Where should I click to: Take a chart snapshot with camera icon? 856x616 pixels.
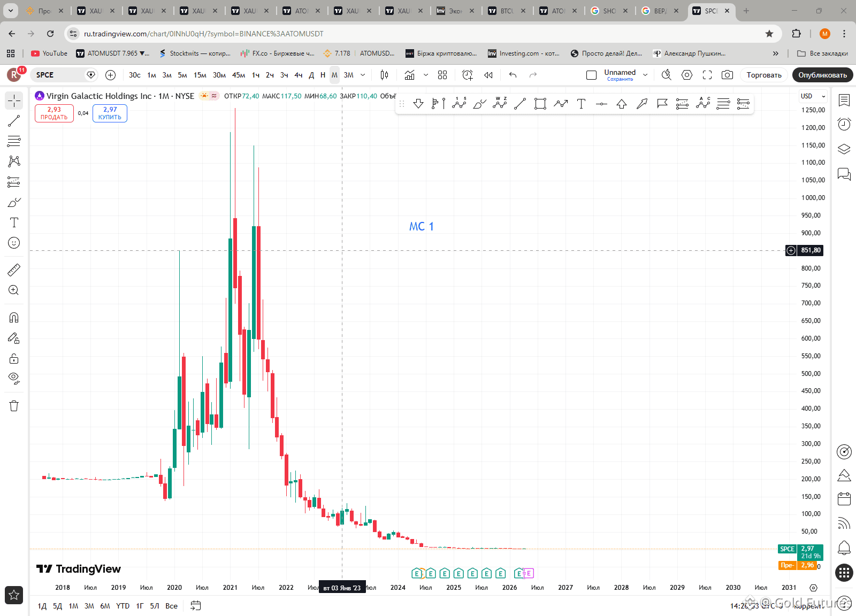[x=727, y=75]
